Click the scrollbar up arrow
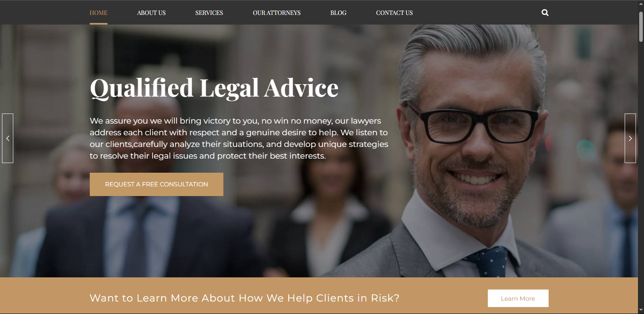The image size is (644, 314). coord(641,4)
